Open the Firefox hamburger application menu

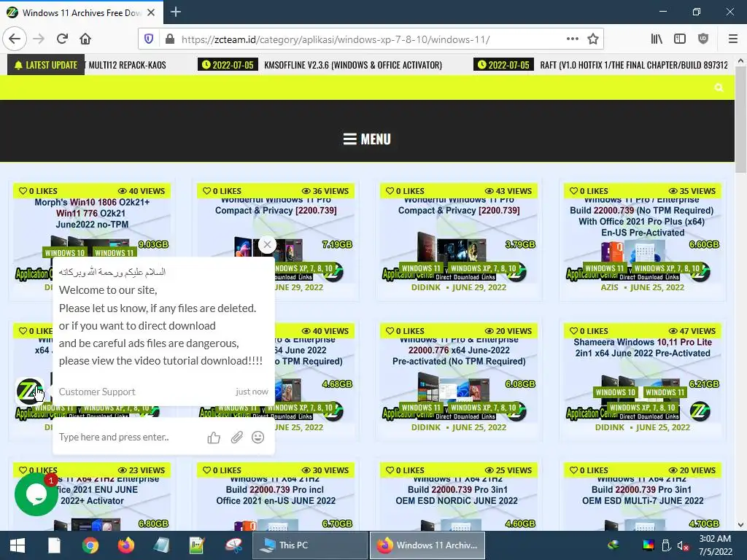pyautogui.click(x=733, y=39)
